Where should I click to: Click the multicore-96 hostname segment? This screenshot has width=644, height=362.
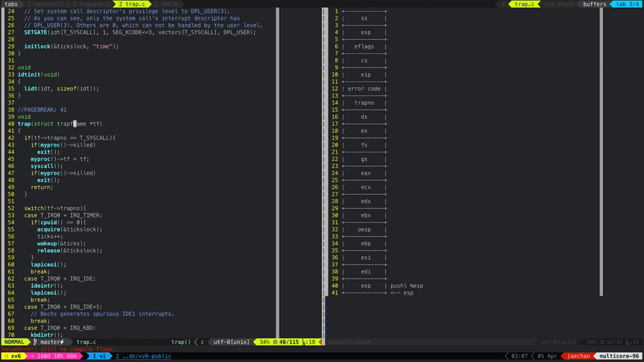[619, 356]
